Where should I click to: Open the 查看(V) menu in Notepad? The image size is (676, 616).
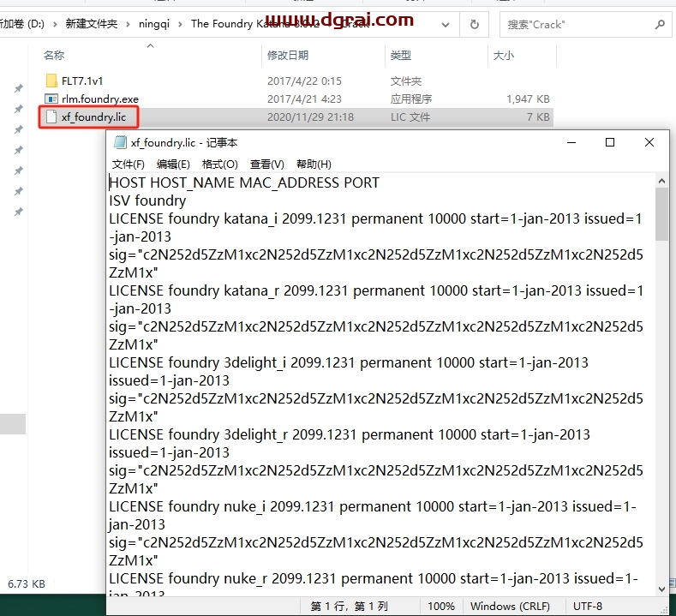[x=266, y=164]
